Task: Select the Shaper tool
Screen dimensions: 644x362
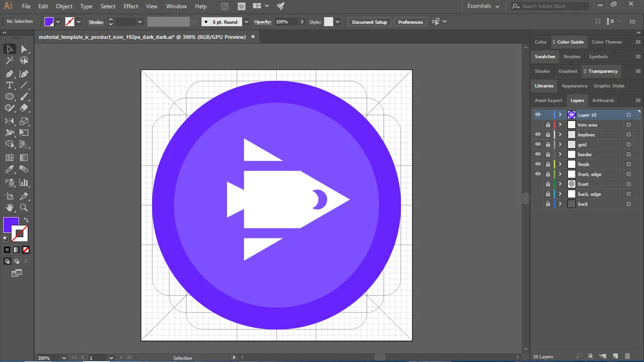Action: tap(10, 108)
